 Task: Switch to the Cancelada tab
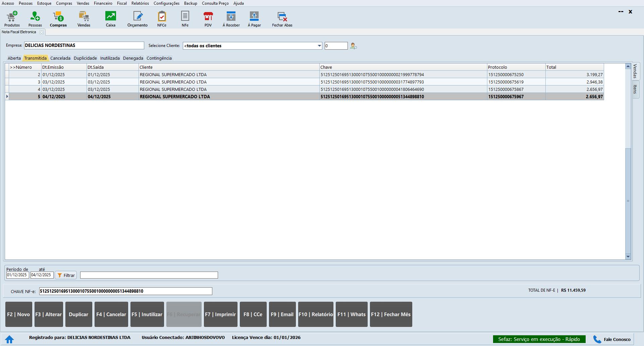coord(60,58)
